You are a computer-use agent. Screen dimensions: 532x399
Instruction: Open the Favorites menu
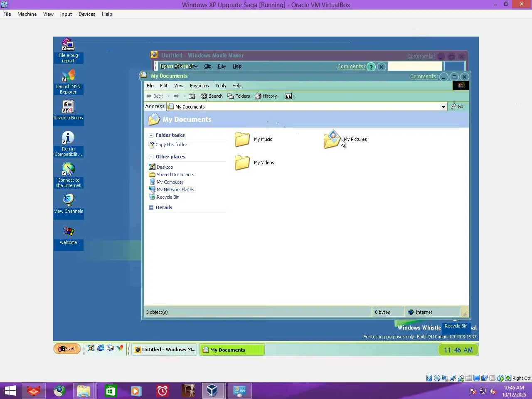[x=199, y=86]
